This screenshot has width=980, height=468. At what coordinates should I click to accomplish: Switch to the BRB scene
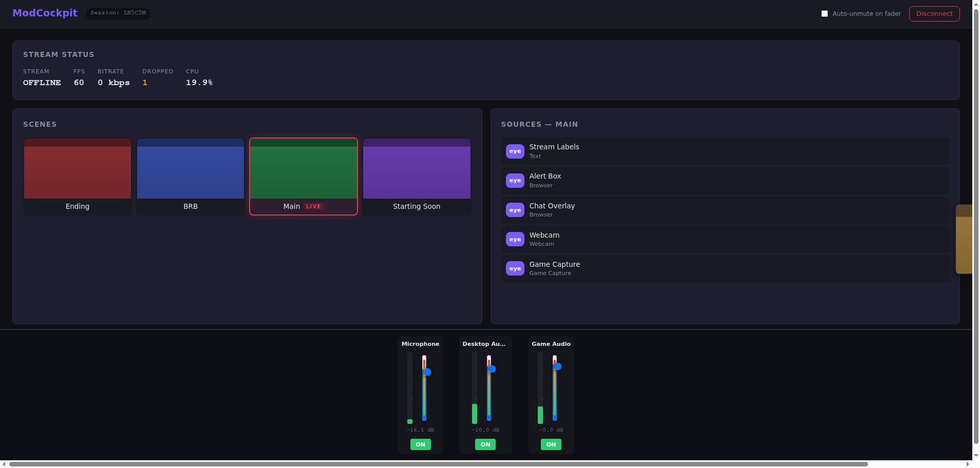click(190, 176)
